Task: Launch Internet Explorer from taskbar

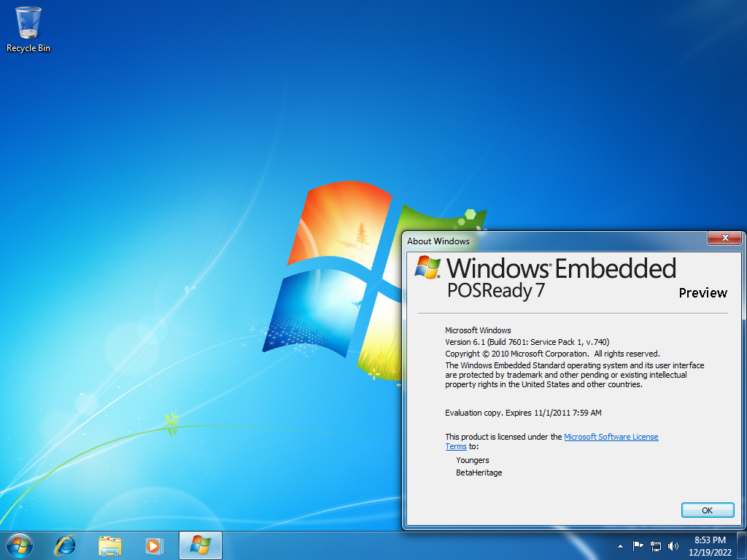Action: point(65,545)
